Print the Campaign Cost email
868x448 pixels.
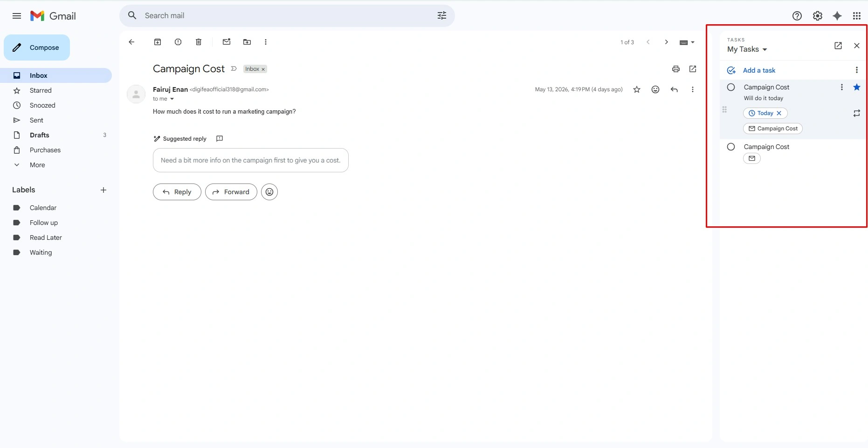click(x=676, y=69)
